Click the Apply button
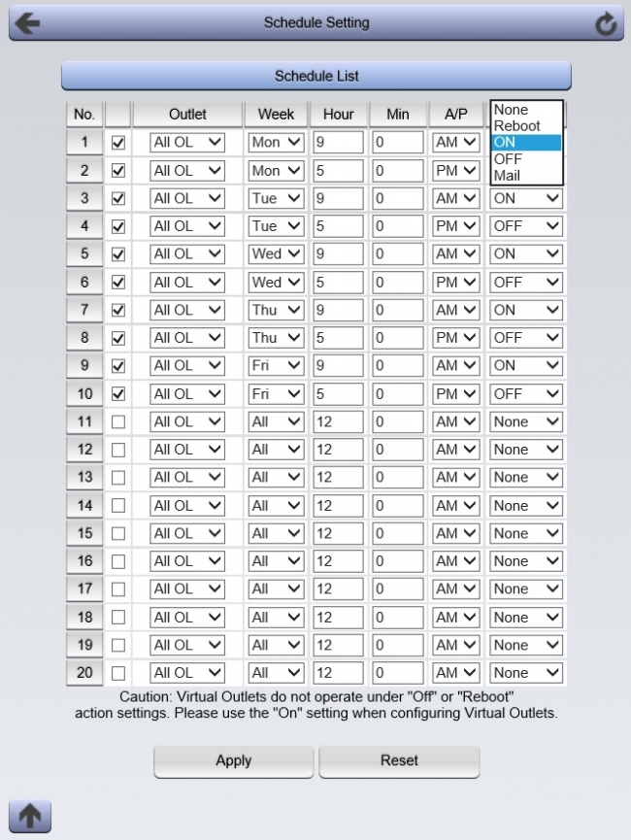This screenshot has height=840, width=631. pos(233,761)
